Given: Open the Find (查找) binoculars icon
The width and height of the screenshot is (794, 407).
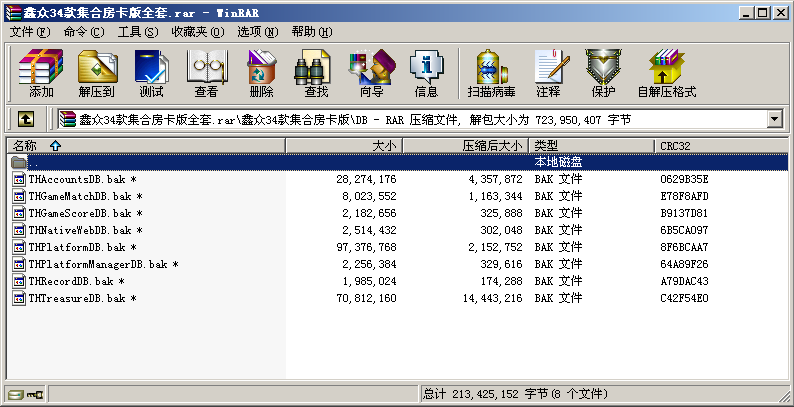Looking at the screenshot, I should (316, 74).
